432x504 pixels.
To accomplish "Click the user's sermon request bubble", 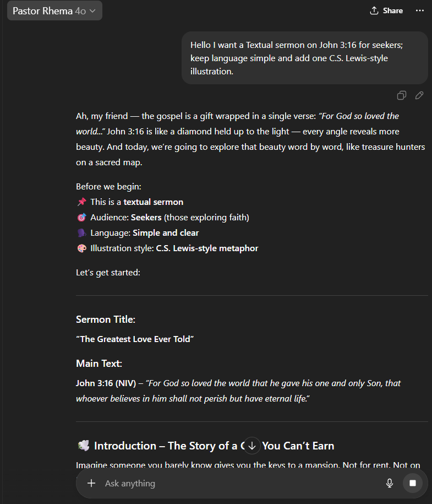I will pos(304,58).
